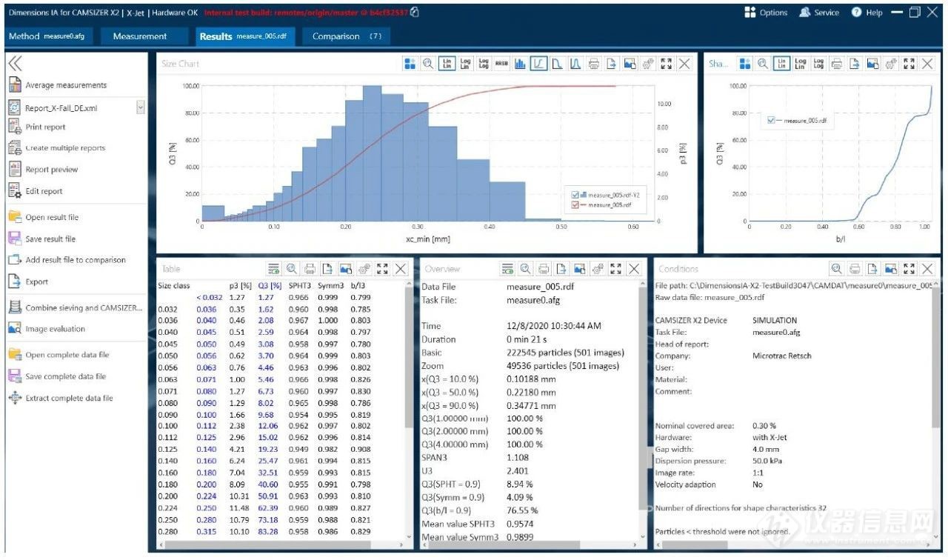The image size is (948, 560).
Task: Toggle histogram bars in Size Chart
Action: click(x=521, y=64)
